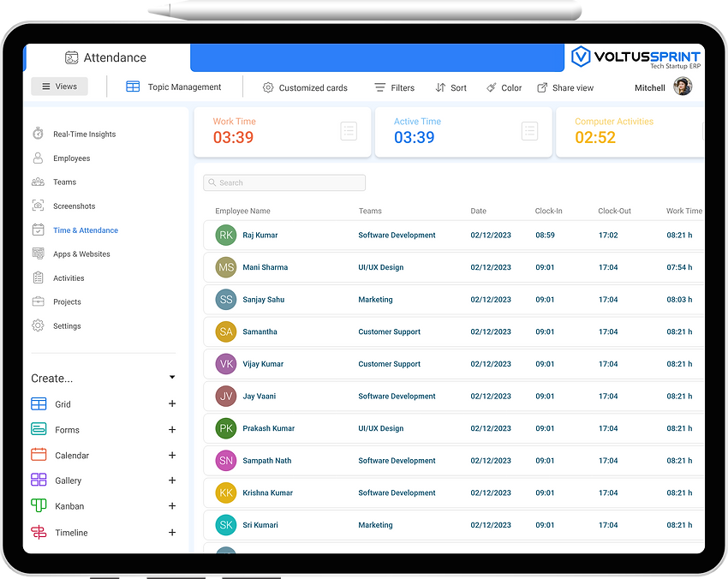Click the Share view option

click(x=565, y=87)
